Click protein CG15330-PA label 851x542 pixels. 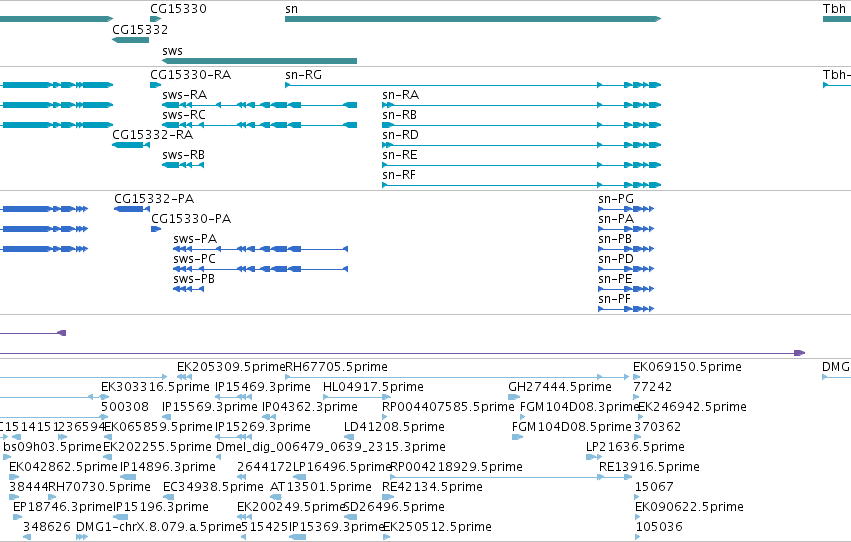(x=191, y=219)
